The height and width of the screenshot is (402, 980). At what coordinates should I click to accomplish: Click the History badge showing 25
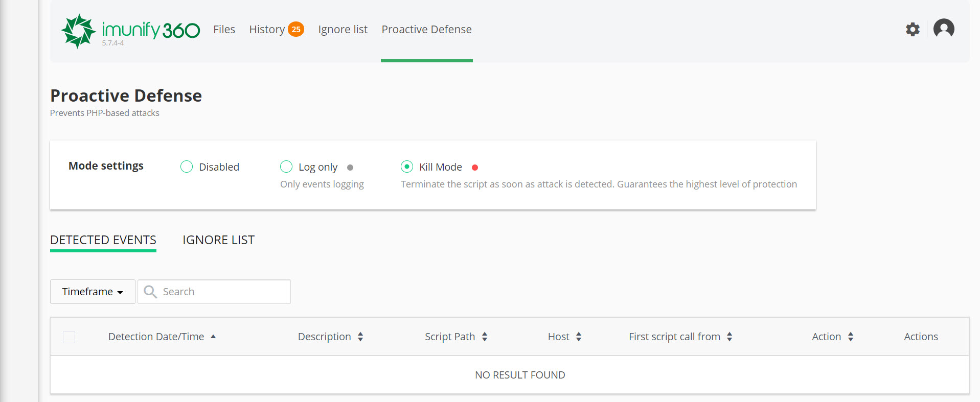point(296,29)
